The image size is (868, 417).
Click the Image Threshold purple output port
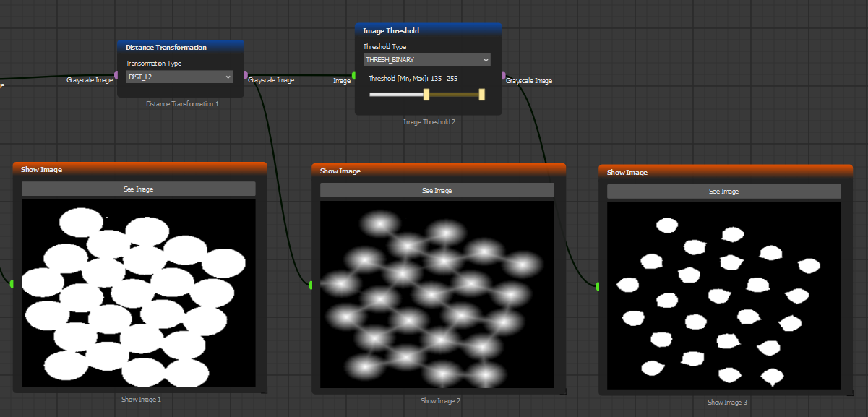[503, 75]
